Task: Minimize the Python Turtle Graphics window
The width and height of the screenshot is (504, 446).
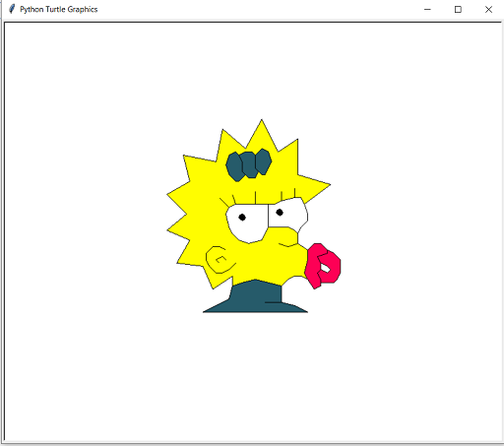Action: [x=427, y=9]
